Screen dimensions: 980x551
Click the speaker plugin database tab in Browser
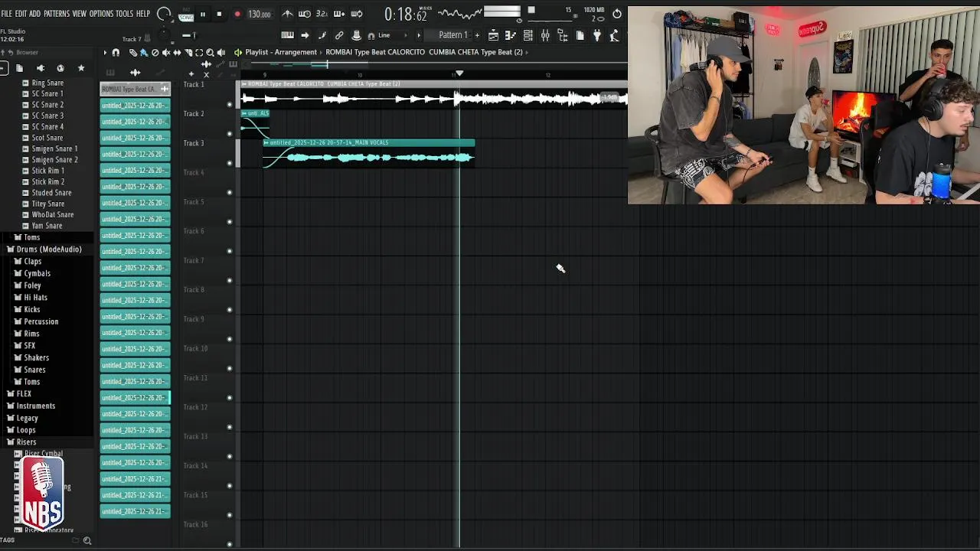[x=40, y=68]
